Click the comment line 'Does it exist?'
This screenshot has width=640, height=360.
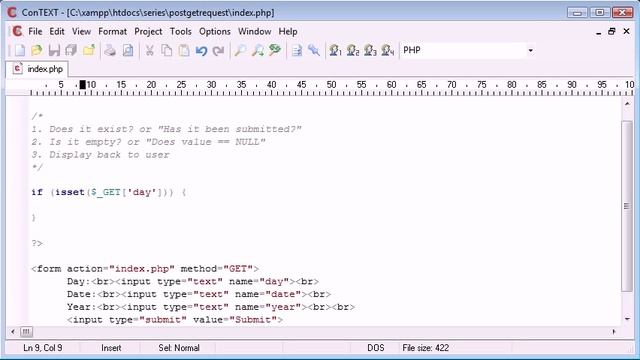[167, 129]
